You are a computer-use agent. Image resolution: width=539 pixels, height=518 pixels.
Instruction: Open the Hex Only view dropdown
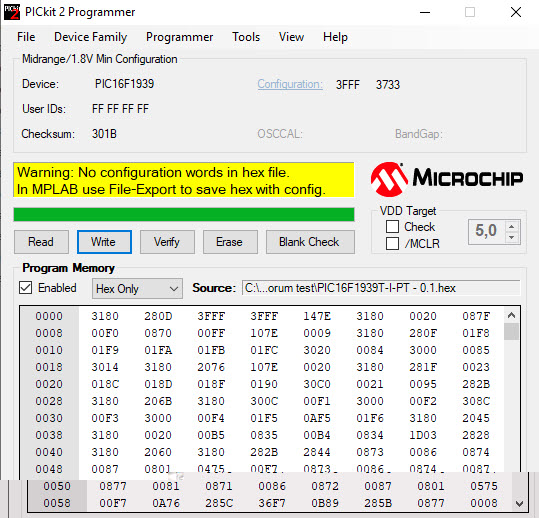[x=137, y=288]
